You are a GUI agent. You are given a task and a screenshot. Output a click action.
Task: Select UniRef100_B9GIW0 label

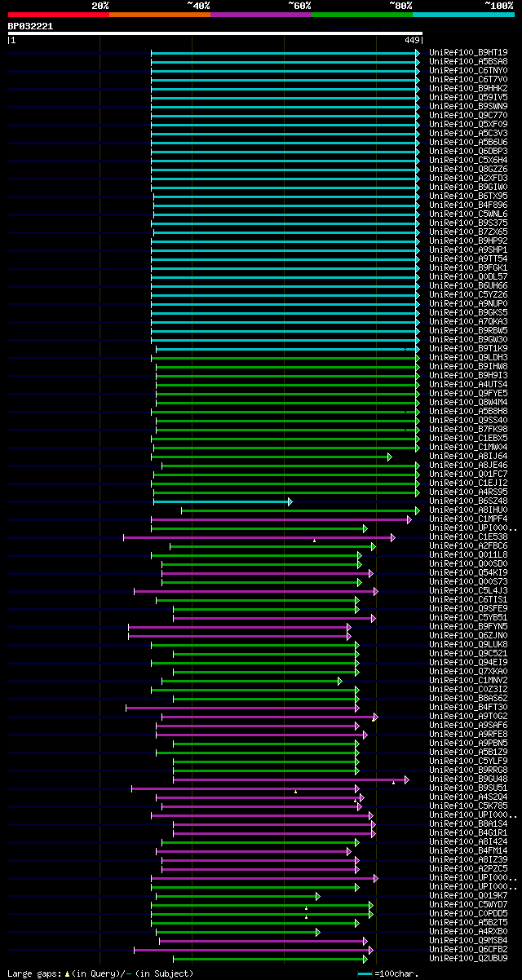468,187
